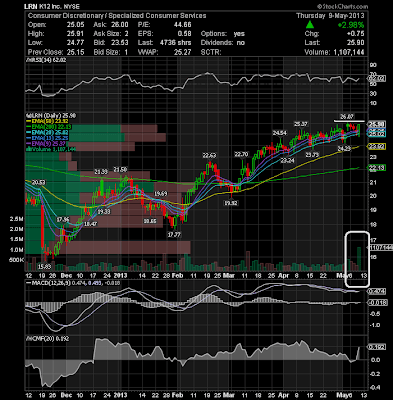Click the yellow 23.92 axis price tag

(377, 146)
